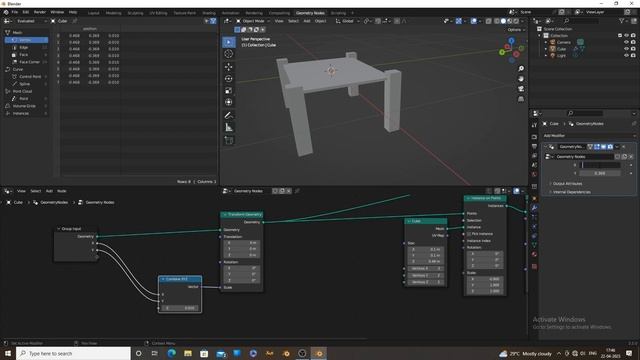Click the Windows Start button
The image size is (640, 360).
7,353
